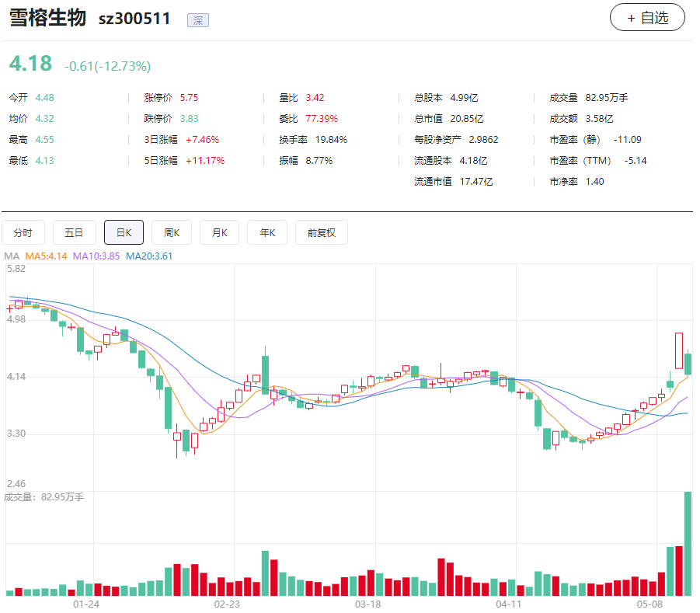
Task: Click the 量比 value 3.42
Action: coord(315,98)
